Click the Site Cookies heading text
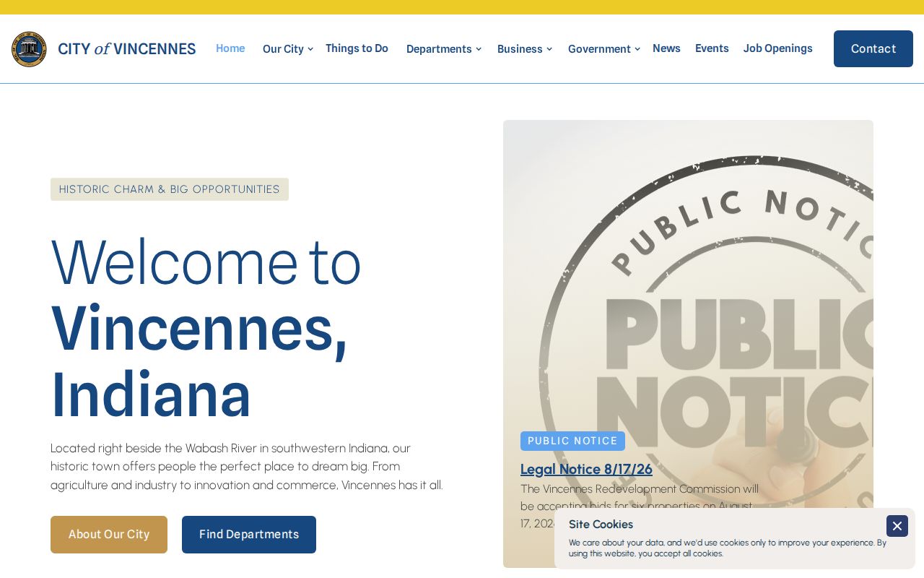The image size is (924, 578). click(x=601, y=525)
